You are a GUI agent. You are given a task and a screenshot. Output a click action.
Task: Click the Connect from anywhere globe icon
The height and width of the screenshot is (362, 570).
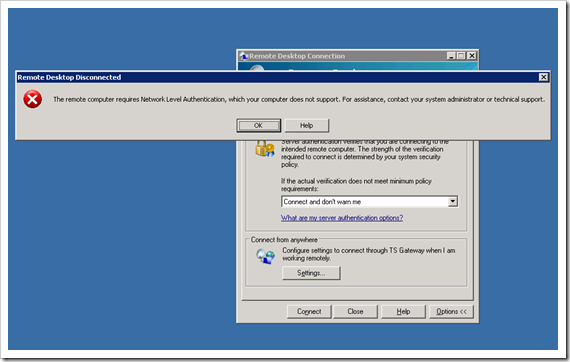[265, 256]
